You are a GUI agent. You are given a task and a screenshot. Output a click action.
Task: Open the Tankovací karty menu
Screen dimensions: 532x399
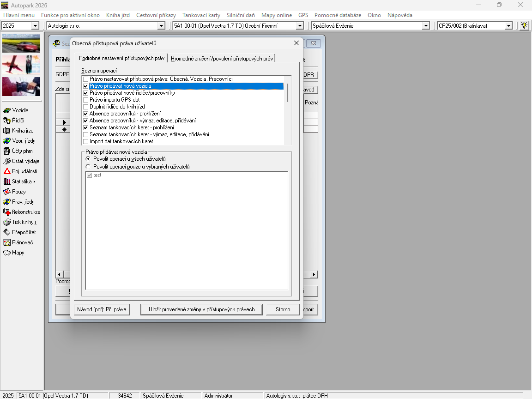(x=201, y=15)
